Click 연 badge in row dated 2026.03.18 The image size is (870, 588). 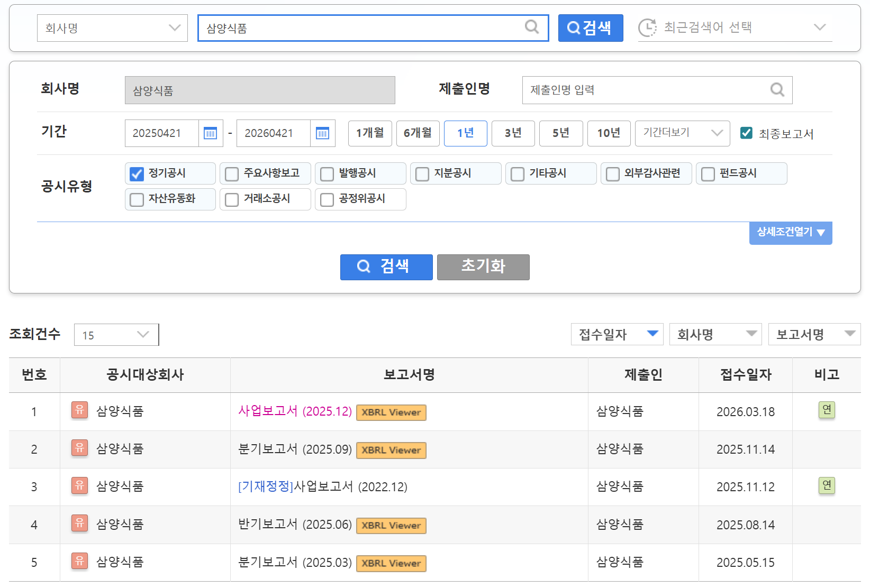(x=827, y=410)
